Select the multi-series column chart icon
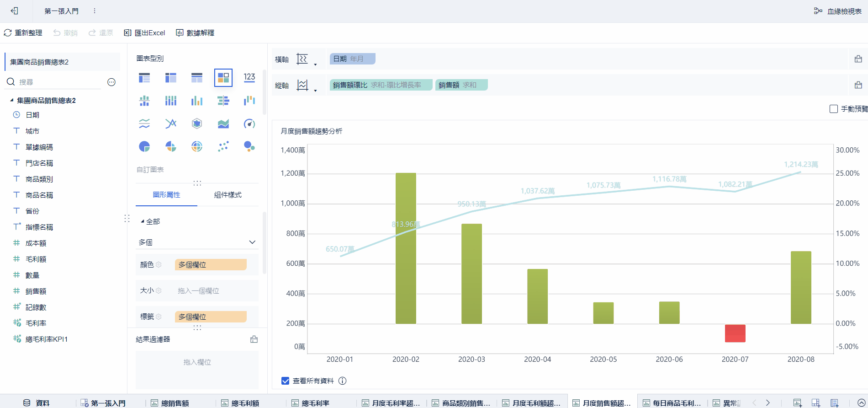 197,101
